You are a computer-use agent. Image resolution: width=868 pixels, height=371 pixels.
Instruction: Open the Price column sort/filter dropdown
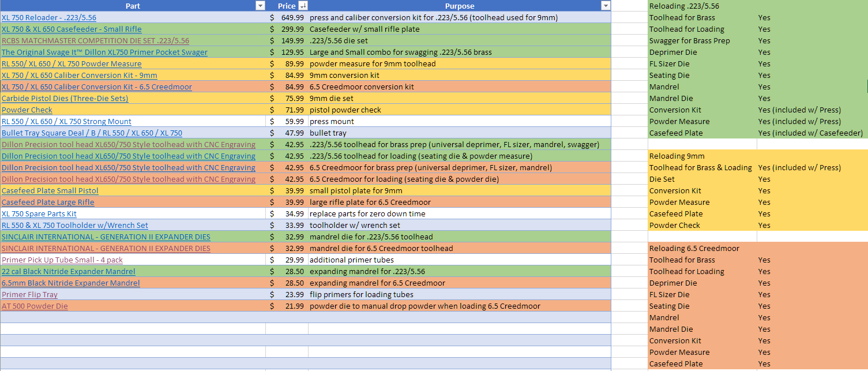pos(303,6)
